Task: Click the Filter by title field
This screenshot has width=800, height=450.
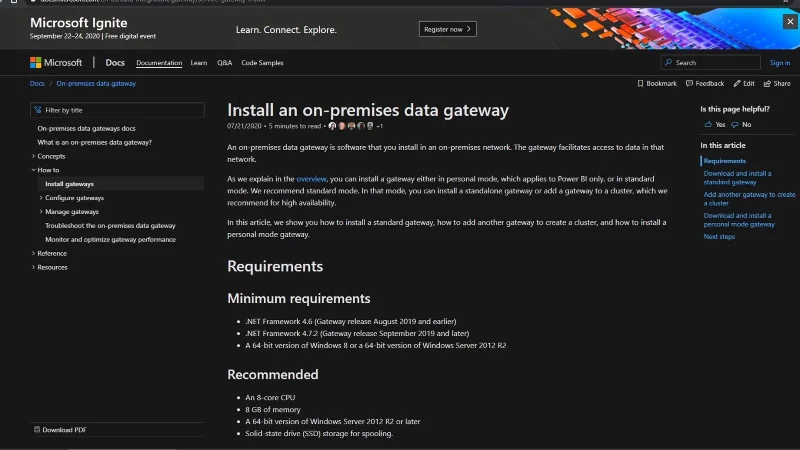Action: 117,110
